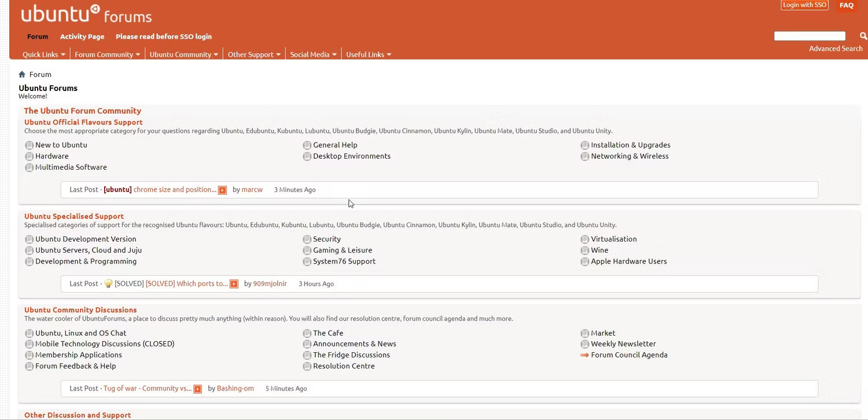Switch to the Activity Page tab

(82, 36)
